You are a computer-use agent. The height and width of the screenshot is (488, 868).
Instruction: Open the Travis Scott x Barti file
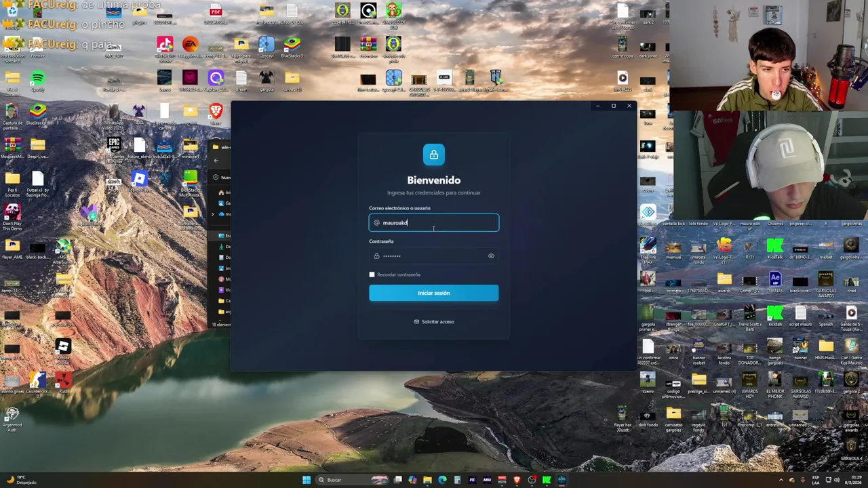[x=749, y=317]
